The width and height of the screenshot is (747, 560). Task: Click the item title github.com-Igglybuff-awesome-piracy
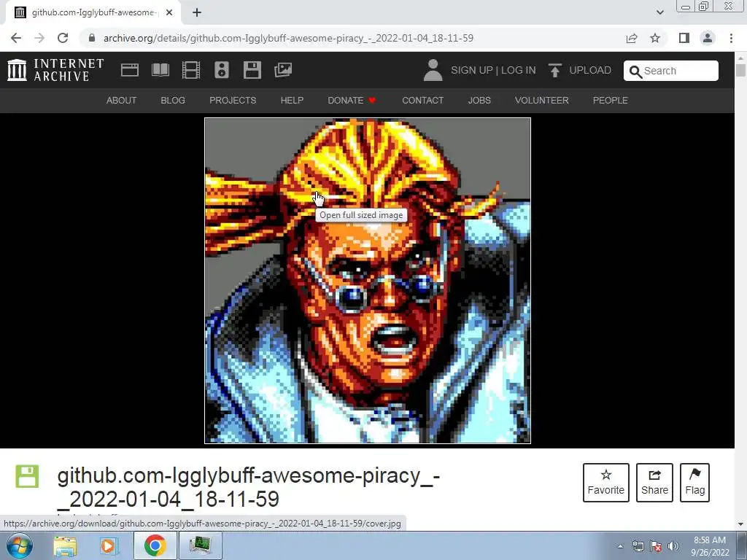click(x=248, y=487)
